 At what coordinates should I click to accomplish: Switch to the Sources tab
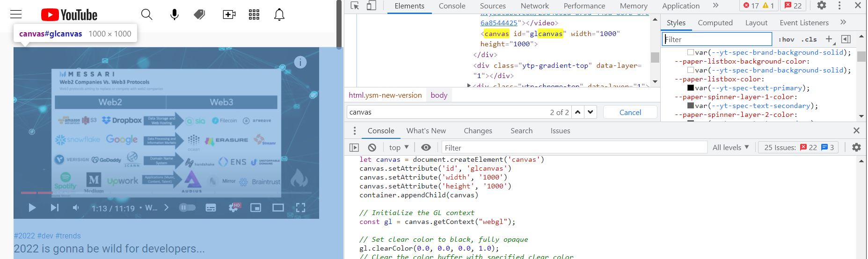493,6
